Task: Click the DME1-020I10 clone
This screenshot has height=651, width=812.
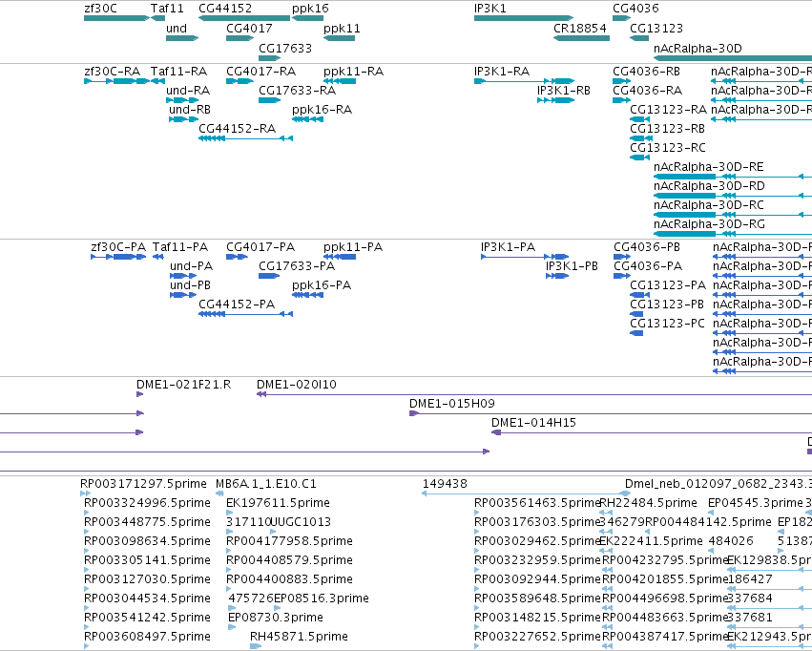Action: [534, 394]
